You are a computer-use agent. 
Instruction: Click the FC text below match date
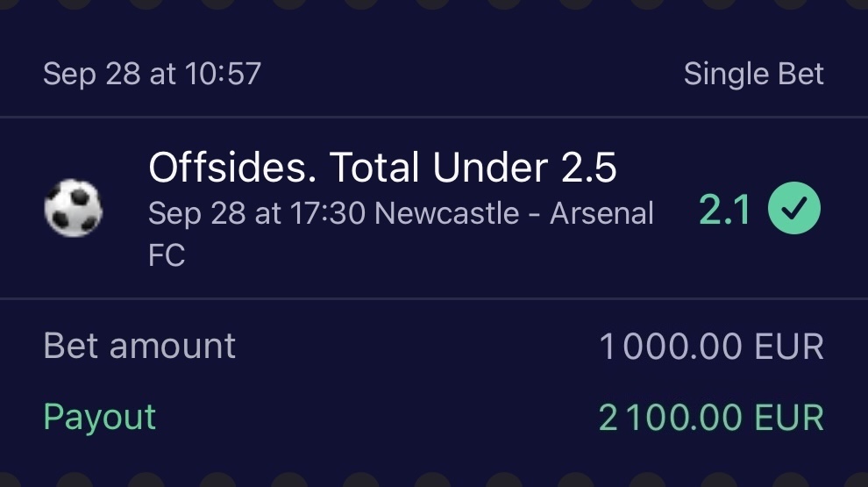coord(167,255)
